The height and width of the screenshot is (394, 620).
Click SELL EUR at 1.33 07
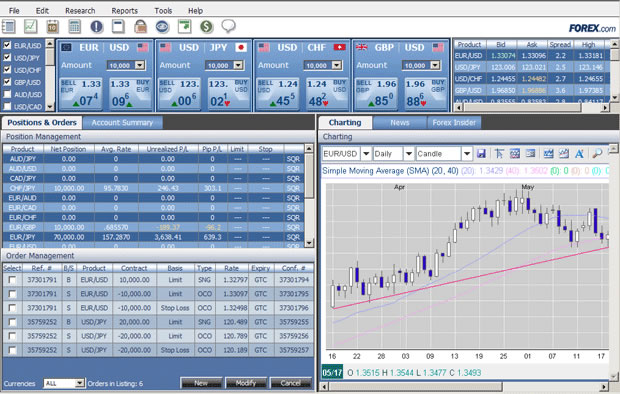(x=81, y=93)
